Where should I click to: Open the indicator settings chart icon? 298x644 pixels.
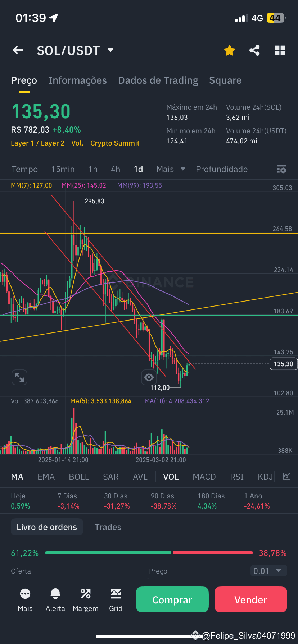click(x=286, y=477)
